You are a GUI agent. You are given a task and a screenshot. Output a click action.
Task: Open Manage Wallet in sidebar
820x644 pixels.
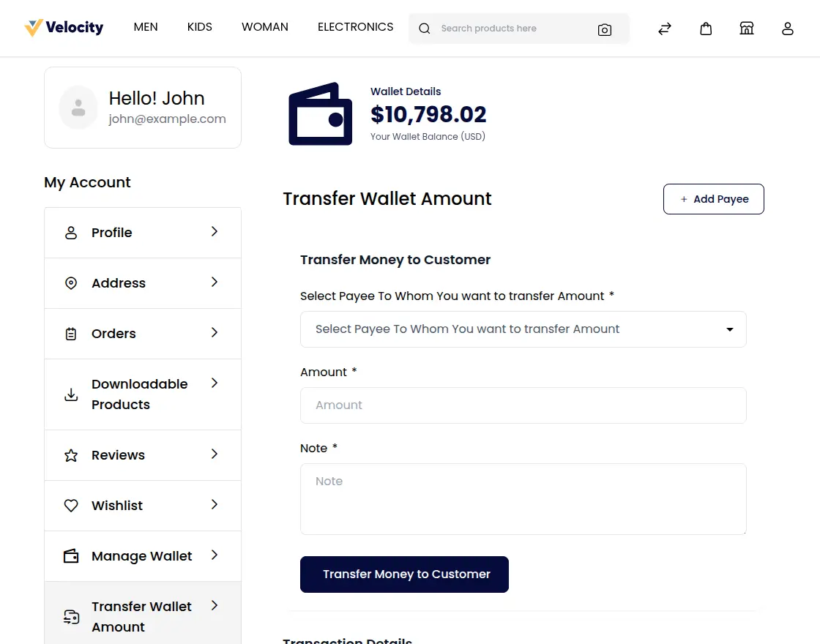[x=142, y=556]
